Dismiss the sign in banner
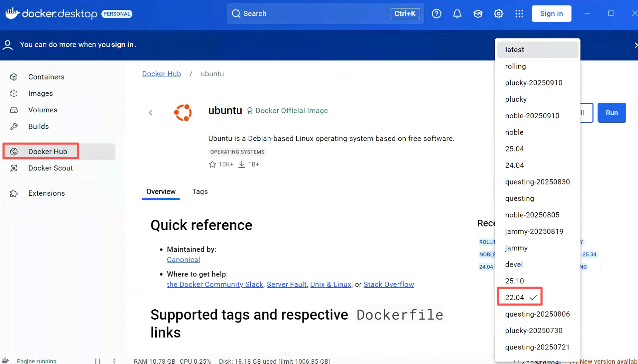 coord(636,45)
